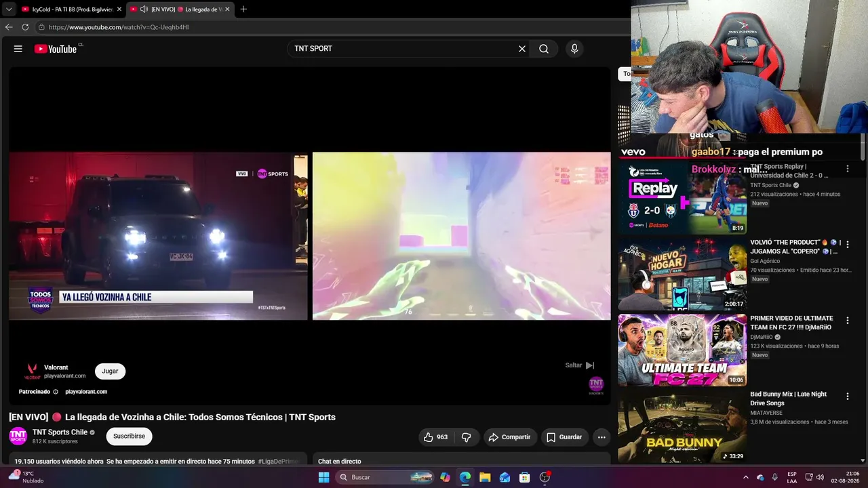This screenshot has width=868, height=488.
Task: Open File Explorer from the taskbar
Action: 485,477
